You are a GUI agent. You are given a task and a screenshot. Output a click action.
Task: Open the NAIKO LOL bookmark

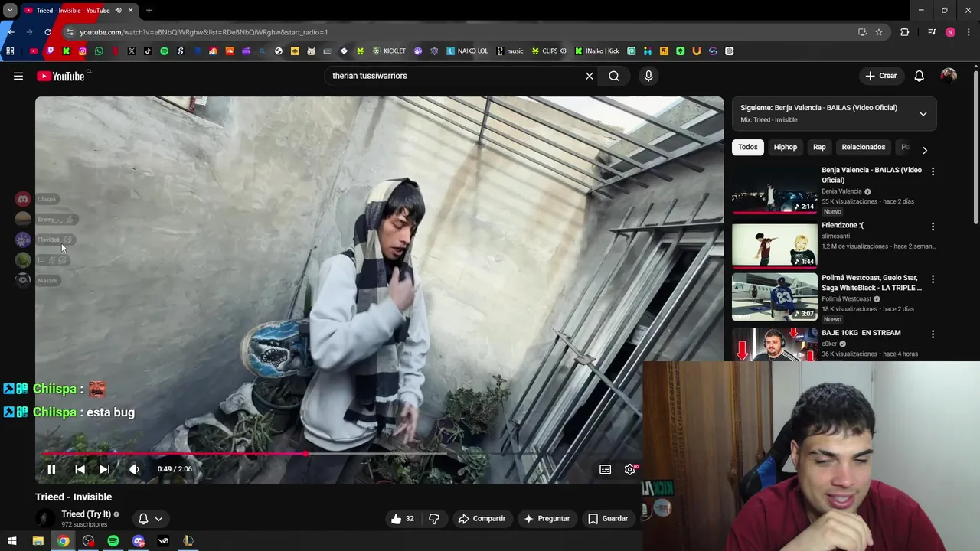tap(467, 51)
